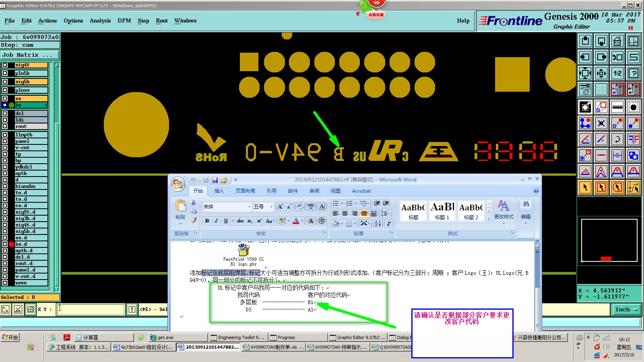Open the ruler measurement tool

[x=617, y=107]
